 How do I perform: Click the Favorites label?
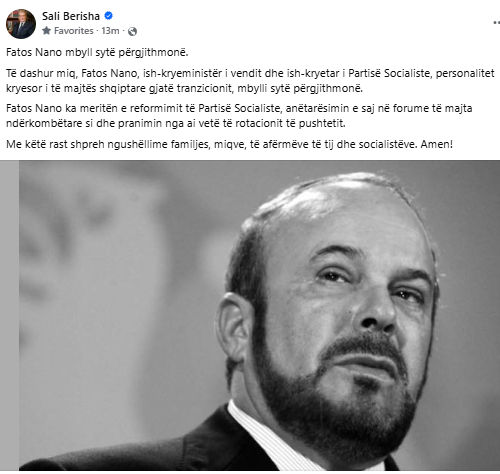(74, 31)
